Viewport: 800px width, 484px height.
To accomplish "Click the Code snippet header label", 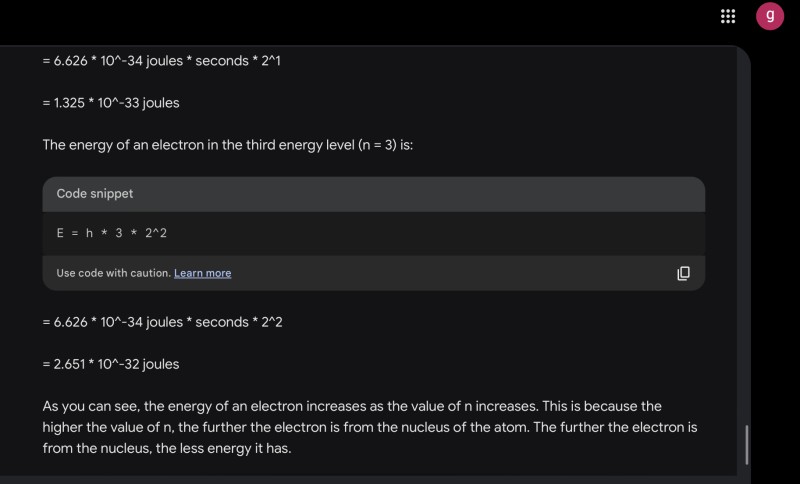I will click(95, 194).
